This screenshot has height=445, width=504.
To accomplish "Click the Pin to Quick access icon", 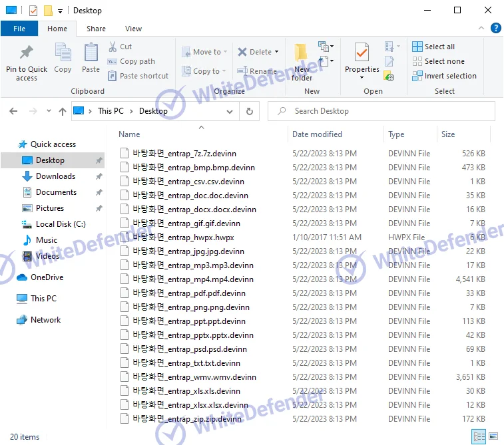I will pos(27,54).
